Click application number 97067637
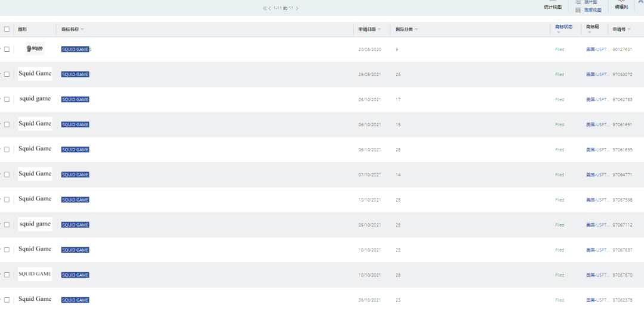 (x=622, y=250)
